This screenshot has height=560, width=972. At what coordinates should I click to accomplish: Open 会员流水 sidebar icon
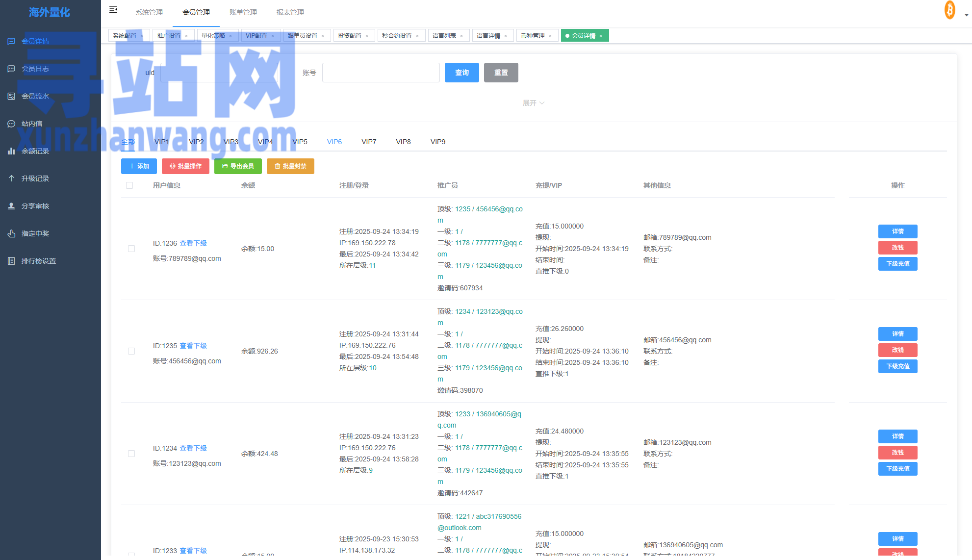click(x=11, y=96)
